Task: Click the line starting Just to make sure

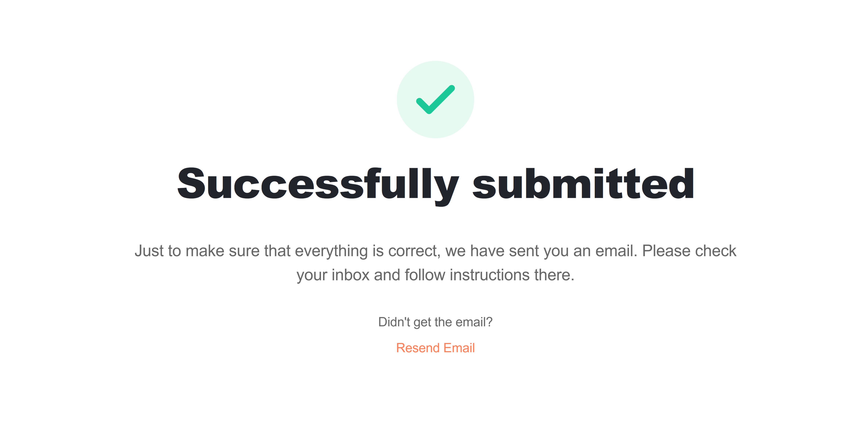Action: [x=435, y=251]
